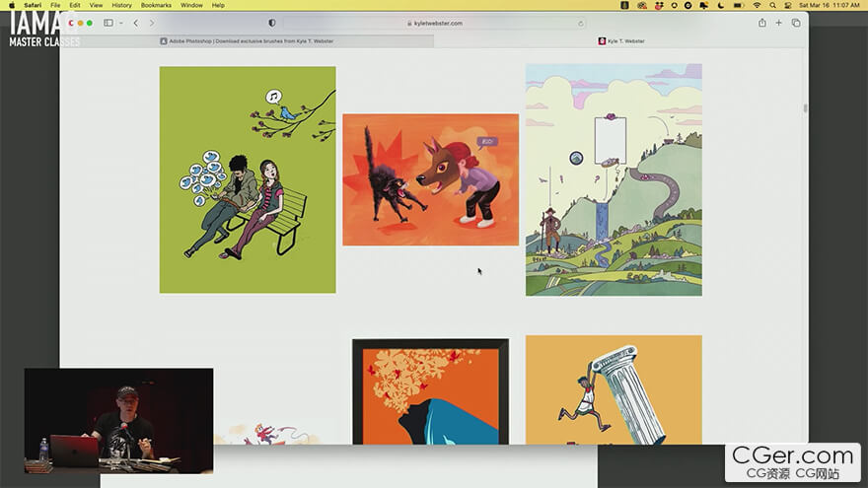
Task: Open the Edit menu
Action: (75, 5)
